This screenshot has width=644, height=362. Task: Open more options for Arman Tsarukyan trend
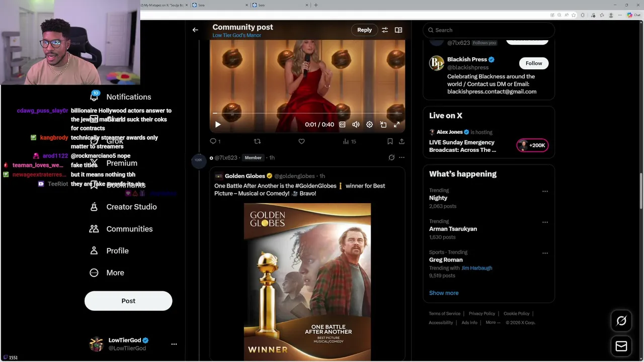[545, 222]
